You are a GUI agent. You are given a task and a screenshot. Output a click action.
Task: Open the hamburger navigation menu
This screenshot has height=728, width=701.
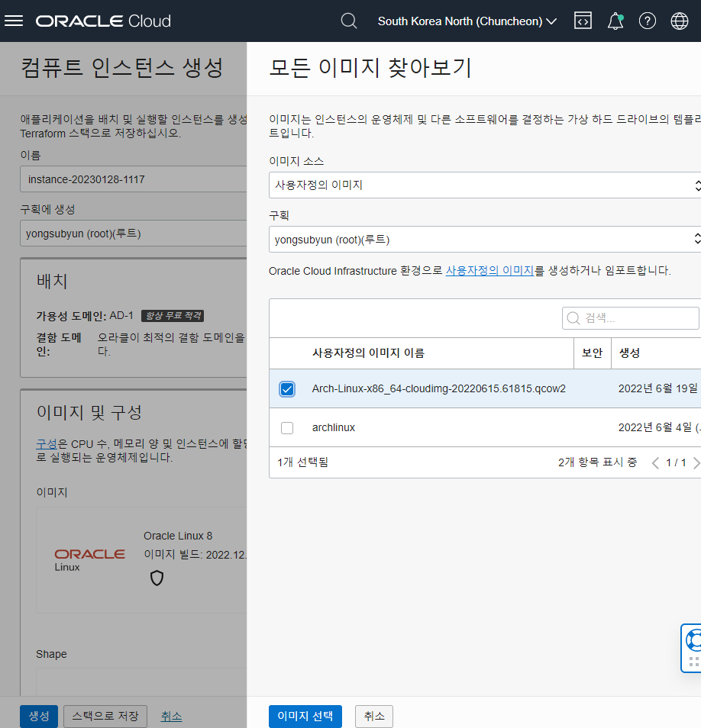click(14, 21)
